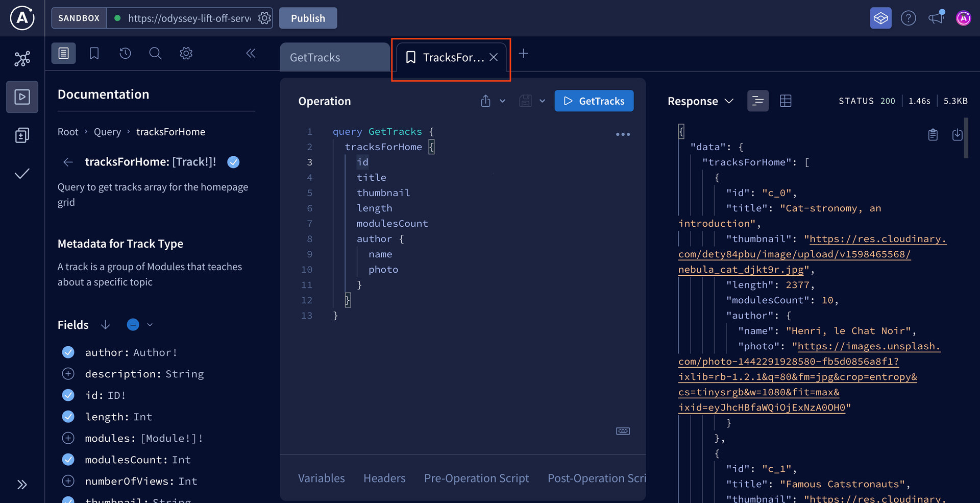The height and width of the screenshot is (503, 980).
Task: Collapse the Documentation panel
Action: click(x=250, y=53)
